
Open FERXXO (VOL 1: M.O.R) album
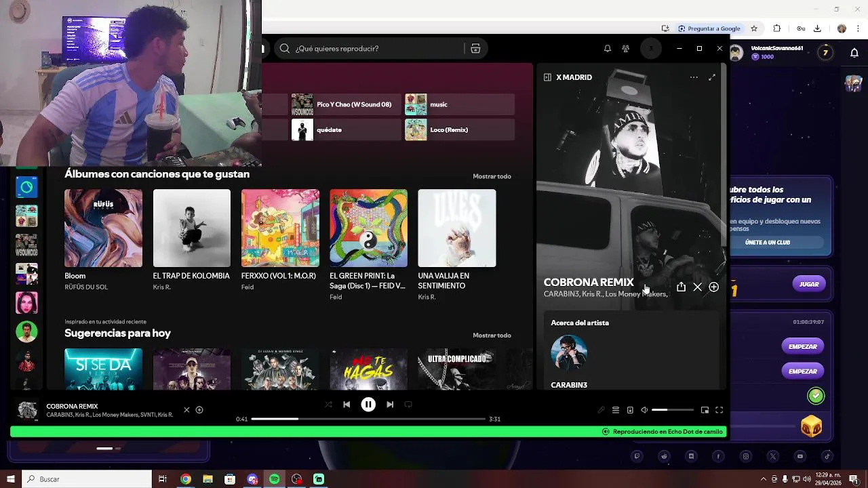point(280,228)
